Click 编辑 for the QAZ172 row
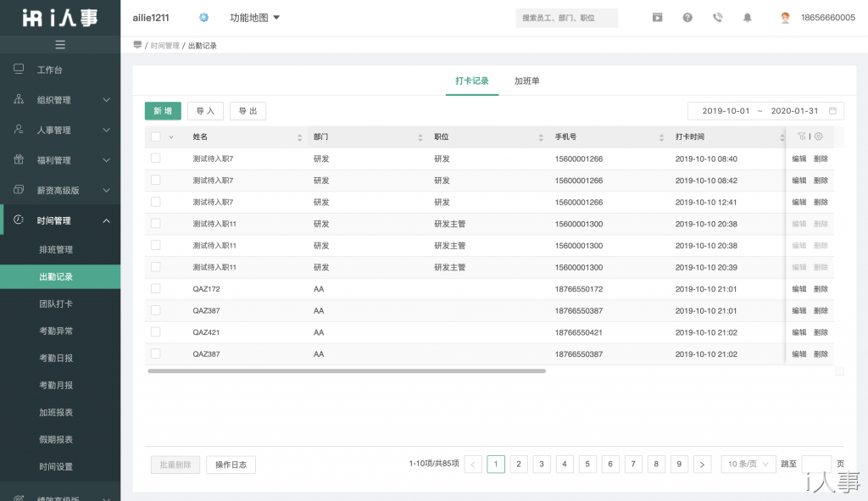The image size is (868, 501). (798, 289)
